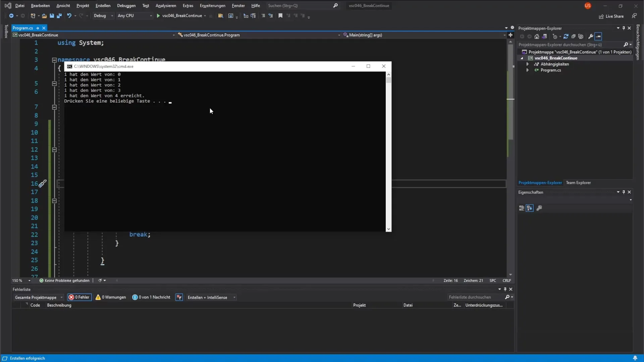Click the uncomment selection icon

(271, 16)
